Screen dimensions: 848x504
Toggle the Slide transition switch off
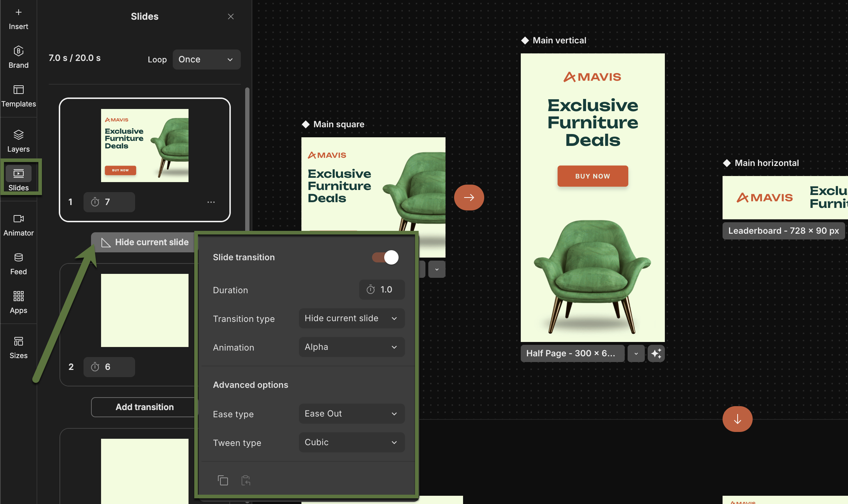pyautogui.click(x=385, y=257)
